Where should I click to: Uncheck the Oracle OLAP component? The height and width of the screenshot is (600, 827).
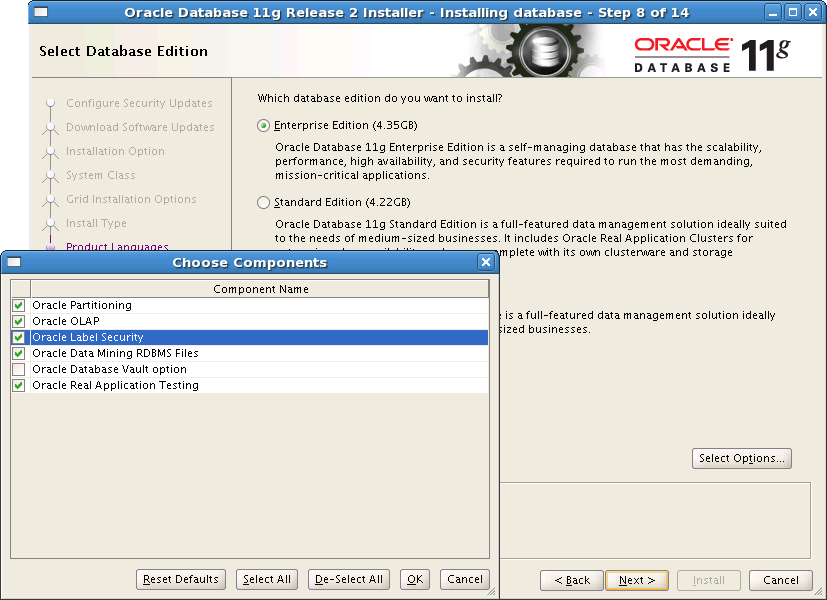tap(19, 321)
